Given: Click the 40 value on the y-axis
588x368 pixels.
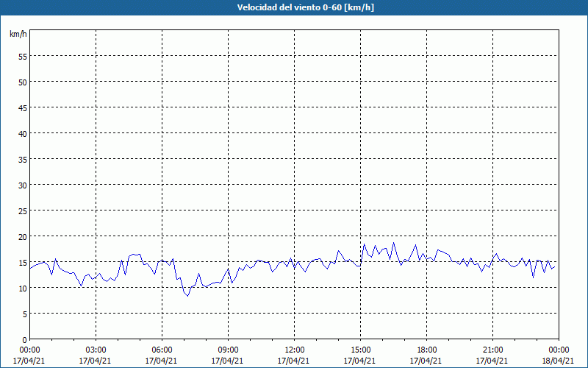Looking at the screenshot, I should 23,134.
